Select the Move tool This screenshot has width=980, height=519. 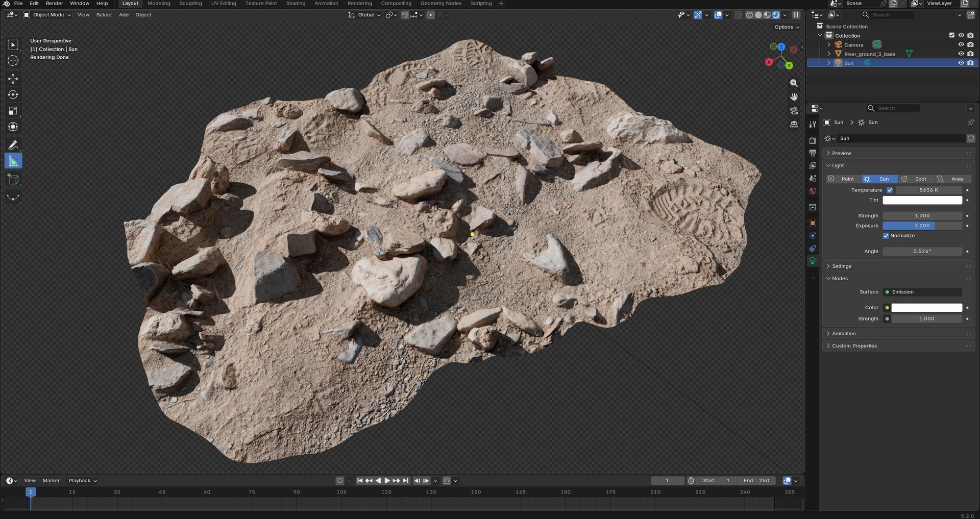pyautogui.click(x=13, y=79)
